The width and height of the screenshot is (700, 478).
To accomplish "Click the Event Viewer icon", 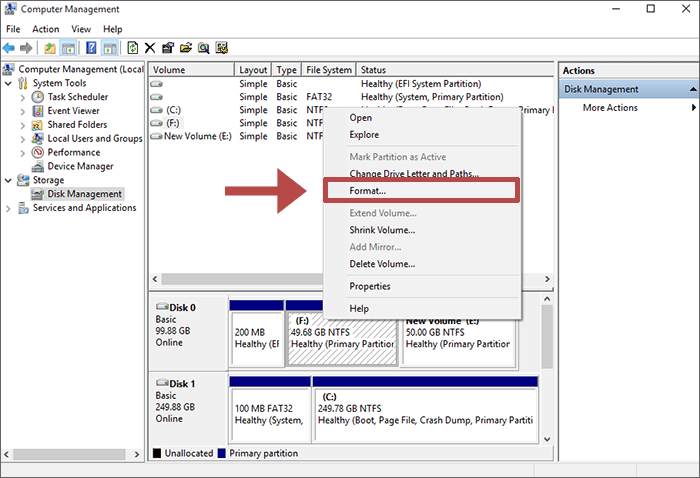I will coord(38,111).
